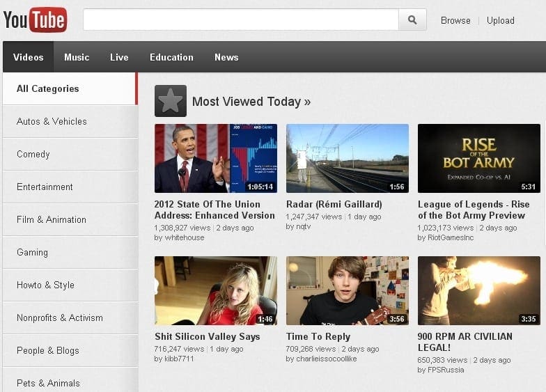Pick the Gaming category

32,252
